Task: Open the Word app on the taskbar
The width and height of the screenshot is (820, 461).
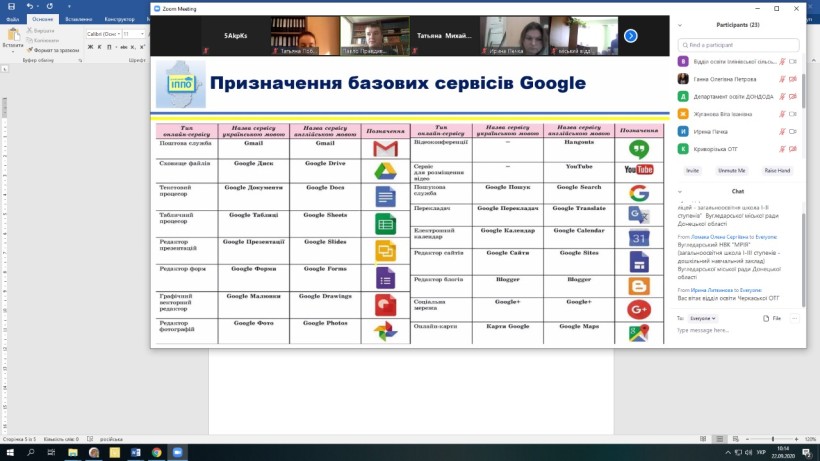Action: click(x=135, y=453)
